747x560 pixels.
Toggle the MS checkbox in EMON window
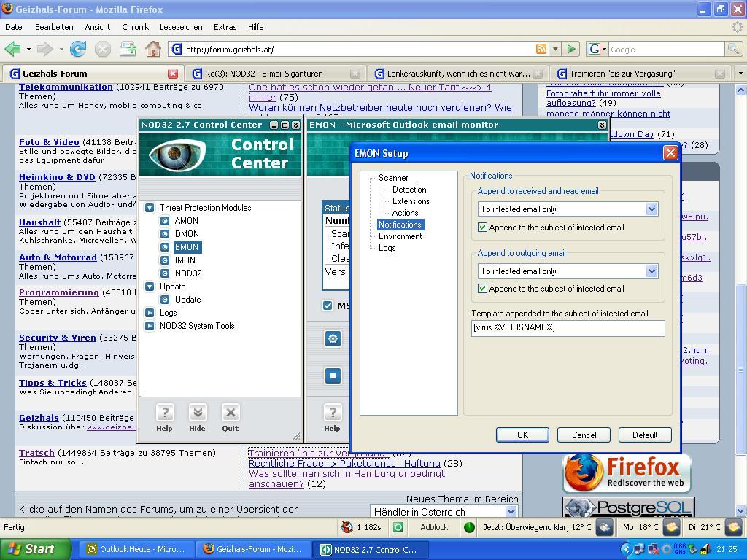point(328,306)
